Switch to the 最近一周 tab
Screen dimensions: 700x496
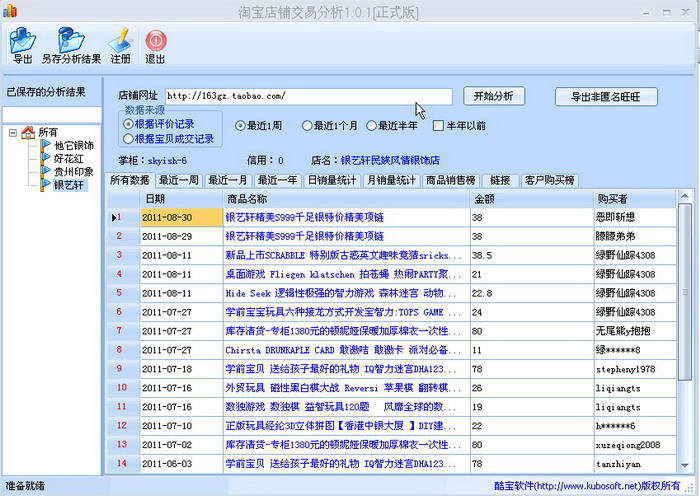point(179,180)
